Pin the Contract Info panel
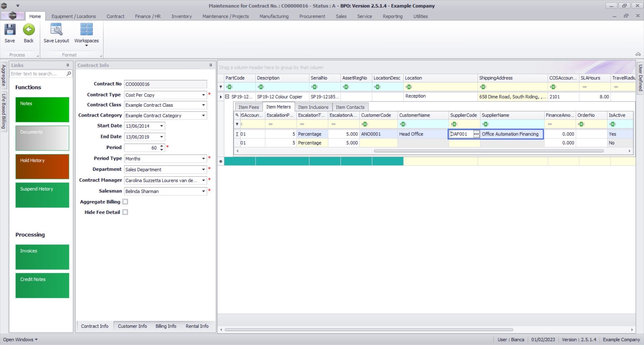Image resolution: width=644 pixels, height=345 pixels. tap(211, 65)
